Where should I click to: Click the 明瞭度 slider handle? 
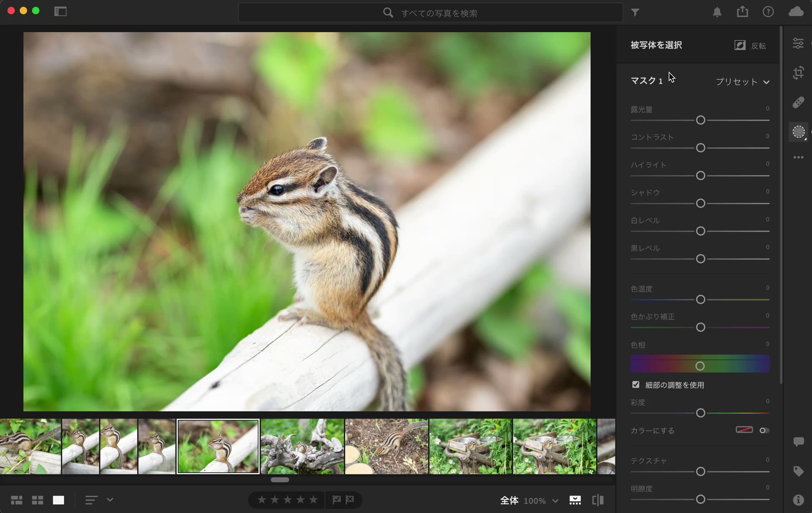coord(700,499)
